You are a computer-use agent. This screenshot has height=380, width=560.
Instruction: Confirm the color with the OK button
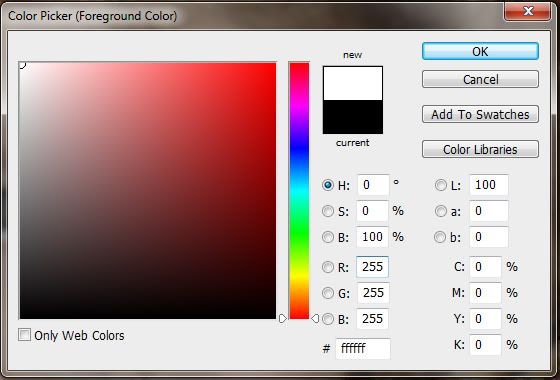click(480, 51)
